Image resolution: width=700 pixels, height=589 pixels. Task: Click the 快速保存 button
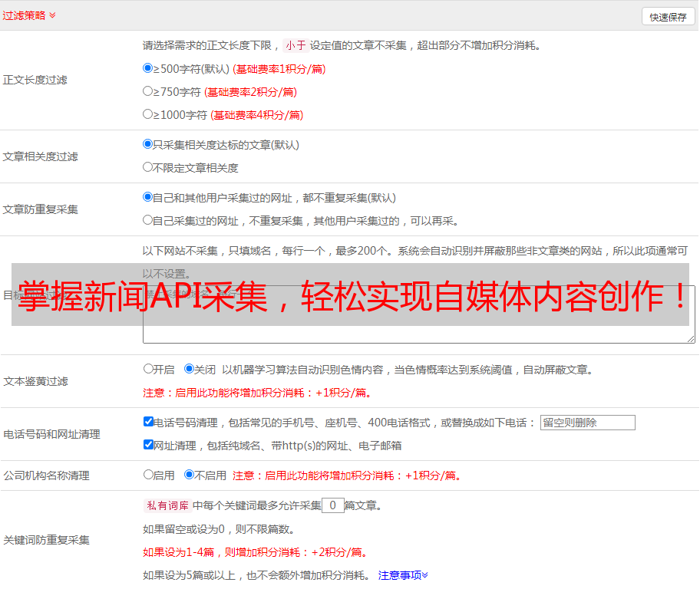668,17
